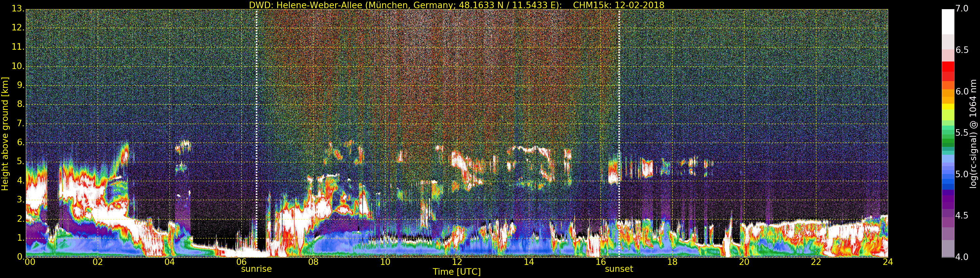Click the colorbar tick label '6.0'
The width and height of the screenshot is (980, 278).
pos(962,92)
